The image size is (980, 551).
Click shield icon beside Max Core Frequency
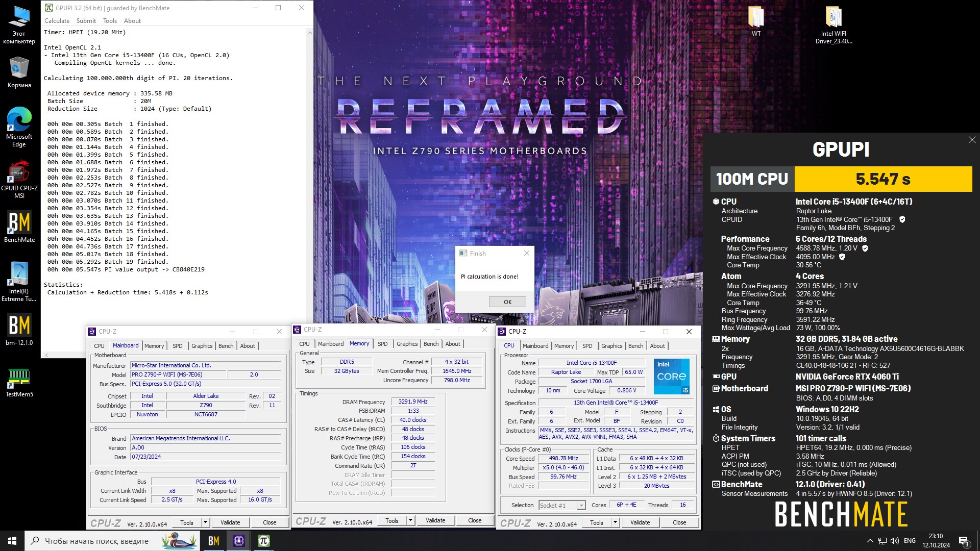tap(865, 248)
